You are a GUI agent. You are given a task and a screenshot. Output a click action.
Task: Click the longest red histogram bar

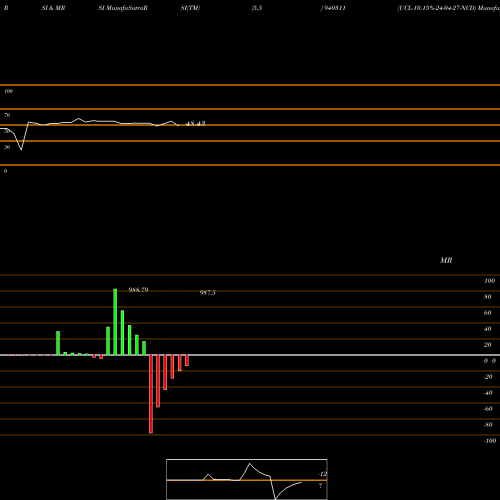coord(151,394)
